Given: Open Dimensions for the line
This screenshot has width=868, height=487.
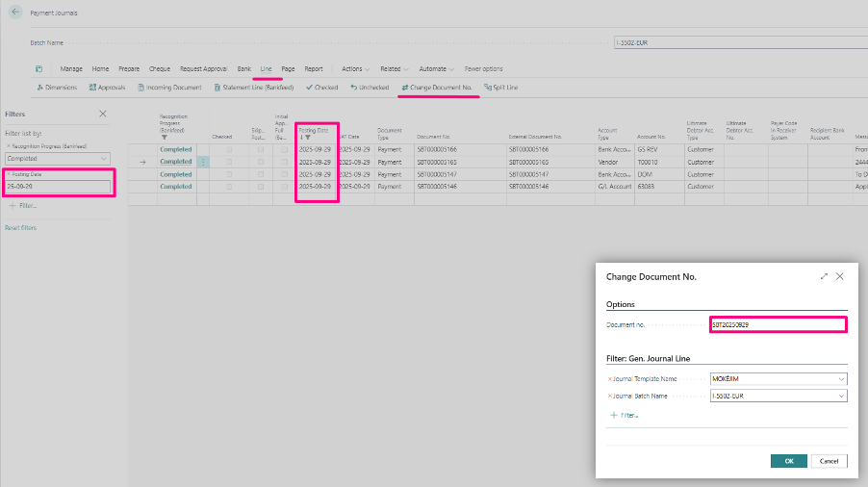Looking at the screenshot, I should click(57, 88).
